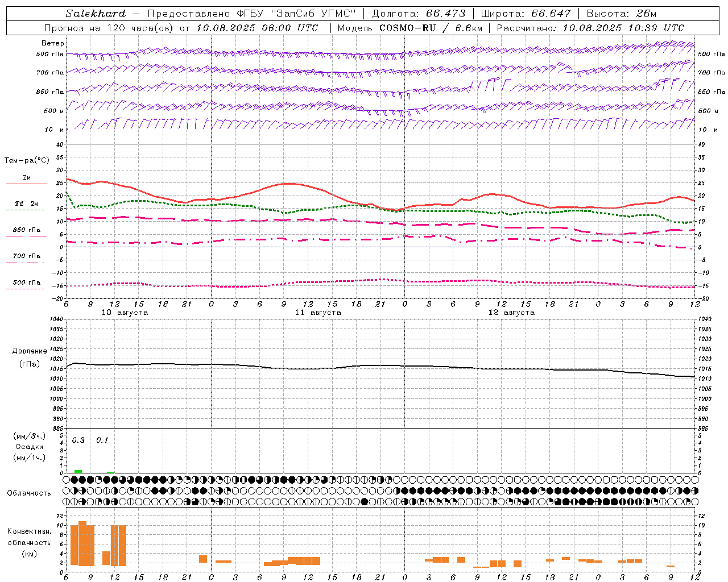Click the green dashed line sample under "Td 2м"

[x=25, y=210]
